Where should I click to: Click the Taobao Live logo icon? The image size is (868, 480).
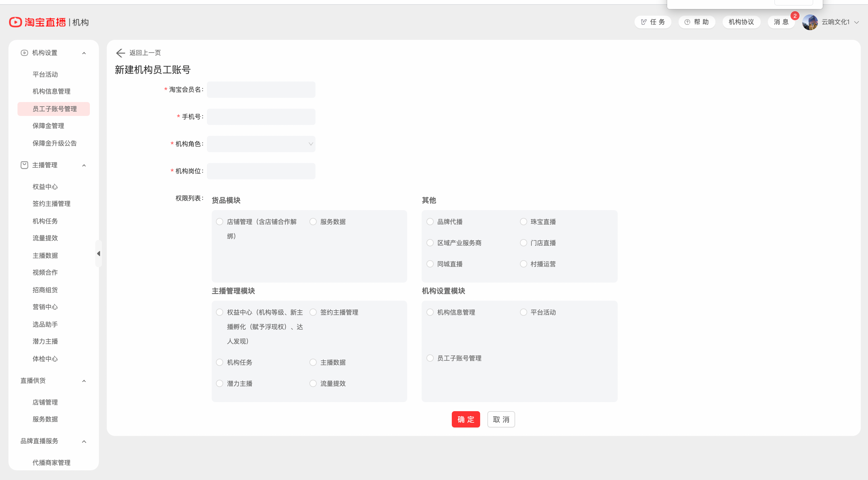coord(15,22)
